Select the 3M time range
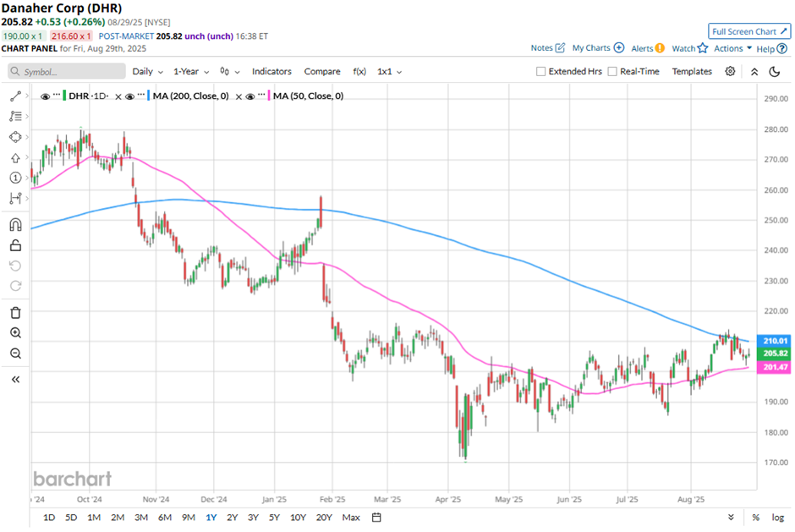 (x=141, y=518)
